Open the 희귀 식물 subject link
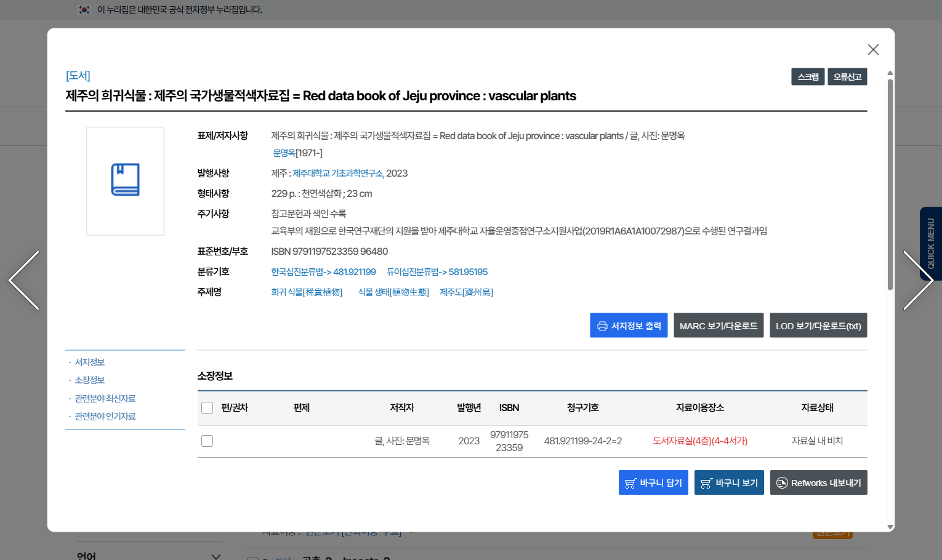Image resolution: width=942 pixels, height=560 pixels. pyautogui.click(x=307, y=292)
